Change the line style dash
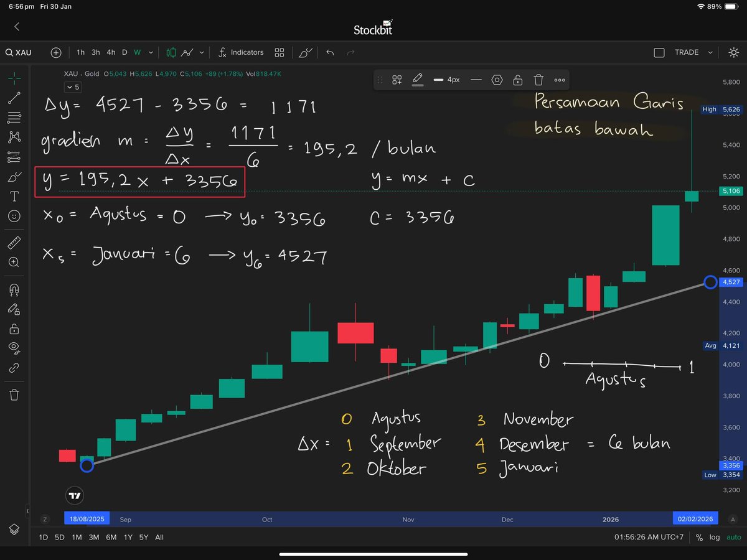This screenshot has height=560, width=747. coord(476,80)
